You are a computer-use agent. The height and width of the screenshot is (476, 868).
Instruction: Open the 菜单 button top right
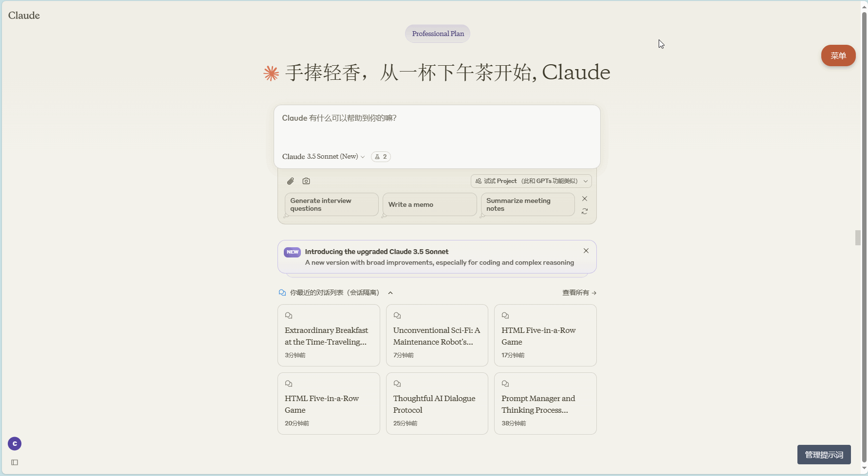tap(838, 55)
